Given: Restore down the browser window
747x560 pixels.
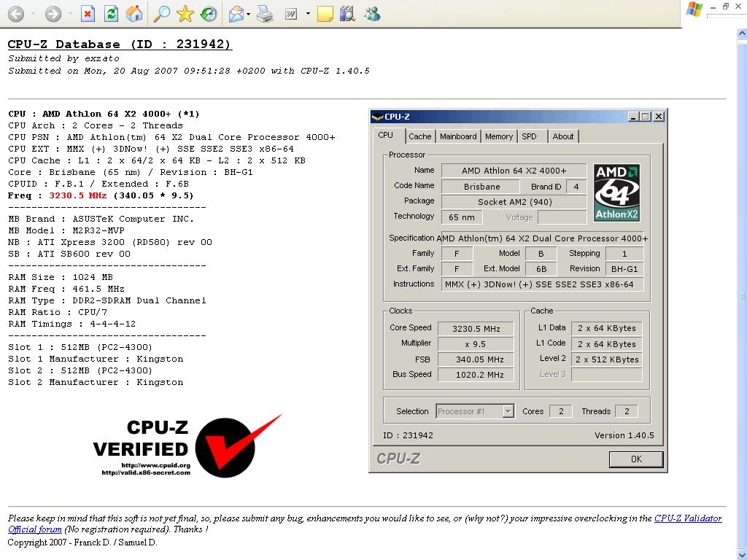Looking at the screenshot, I should click(726, 6).
